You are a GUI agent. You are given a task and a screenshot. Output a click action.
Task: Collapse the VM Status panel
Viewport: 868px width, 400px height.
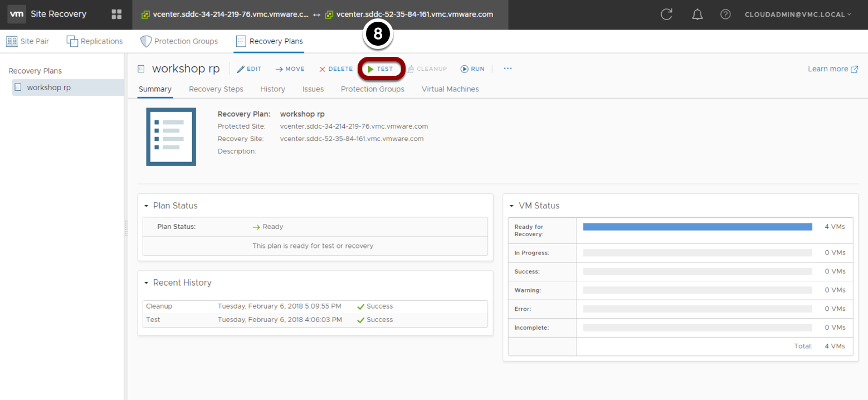[511, 206]
